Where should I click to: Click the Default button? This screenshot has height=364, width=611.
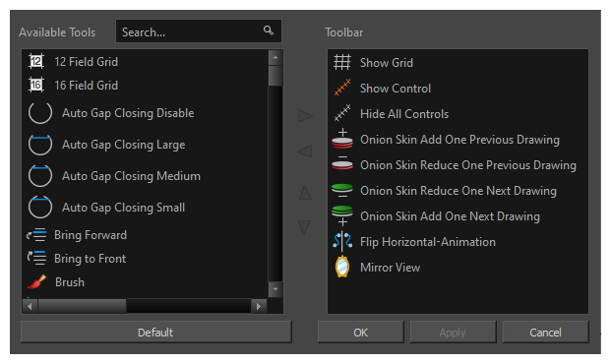tap(155, 333)
